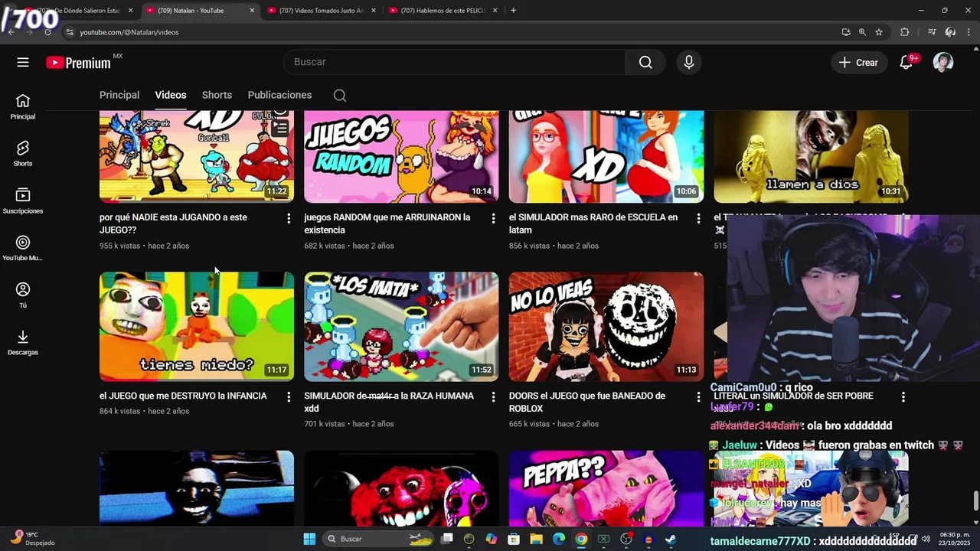Open 'juegos RANDOM que me ARRUINARON la existencia' title

pos(387,223)
